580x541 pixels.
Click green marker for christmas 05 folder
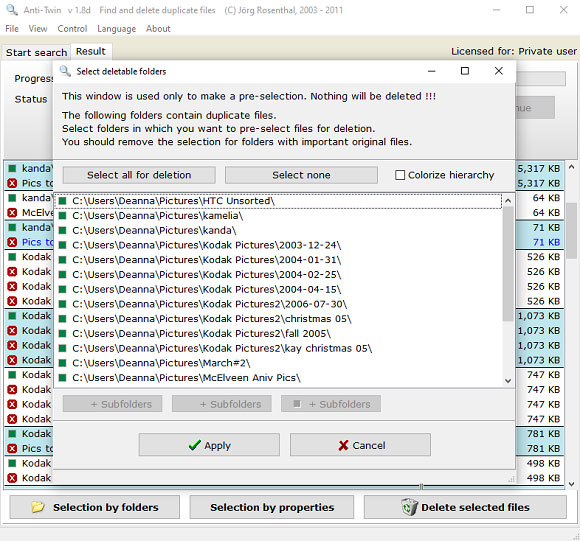pos(63,319)
